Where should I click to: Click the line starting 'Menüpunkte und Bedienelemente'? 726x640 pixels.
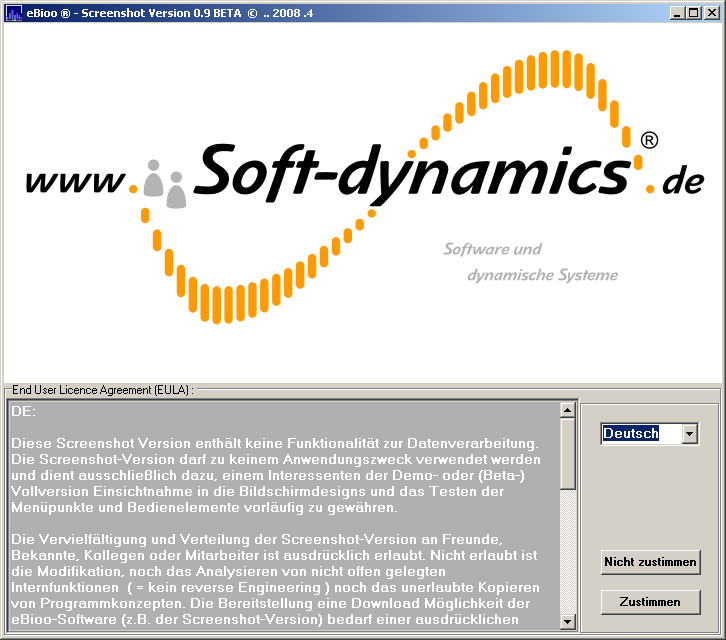click(x=204, y=508)
